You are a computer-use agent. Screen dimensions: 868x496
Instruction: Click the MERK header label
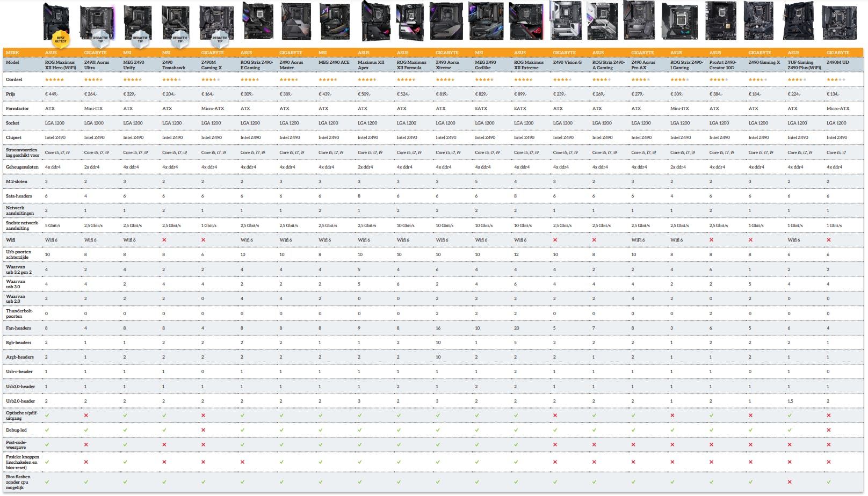pyautogui.click(x=12, y=53)
